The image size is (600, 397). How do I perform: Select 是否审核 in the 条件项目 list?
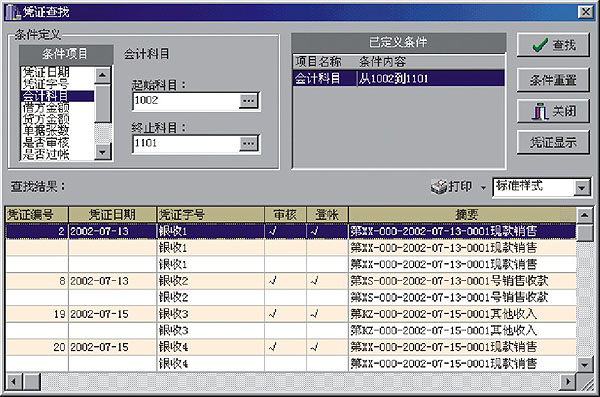[x=46, y=142]
